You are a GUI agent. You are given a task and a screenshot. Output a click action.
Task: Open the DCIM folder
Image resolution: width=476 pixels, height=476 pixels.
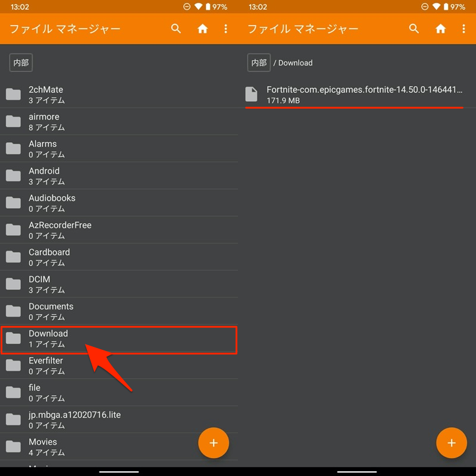(119, 284)
